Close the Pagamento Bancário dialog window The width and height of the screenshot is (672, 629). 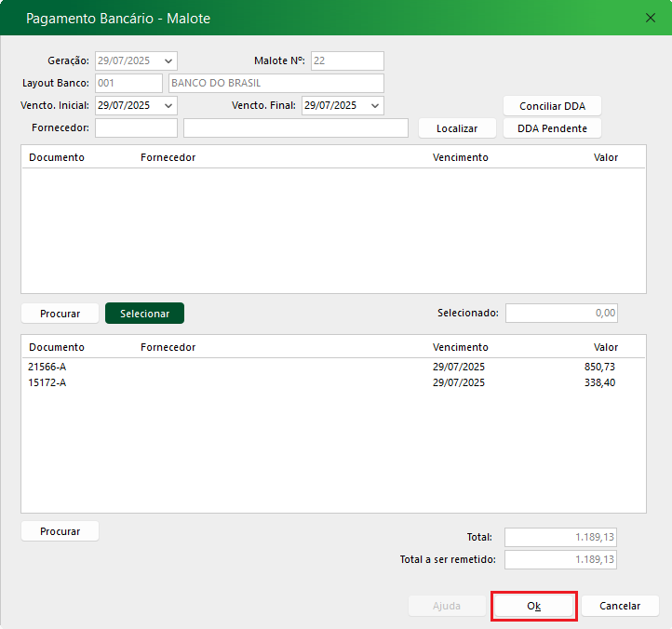click(650, 18)
